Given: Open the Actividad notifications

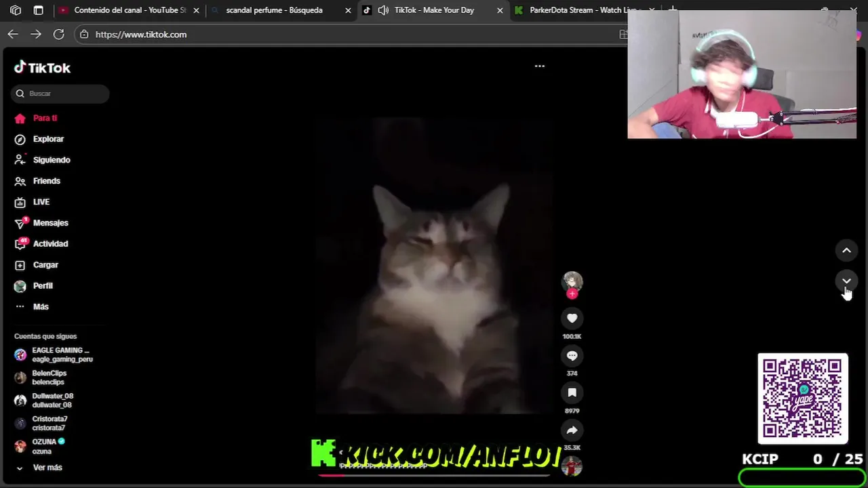Looking at the screenshot, I should (x=50, y=244).
